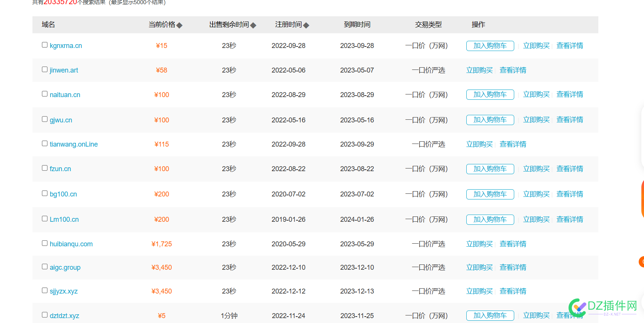Select sjjyzx.xyz checkbox
The width and height of the screenshot is (644, 323).
[x=45, y=291]
